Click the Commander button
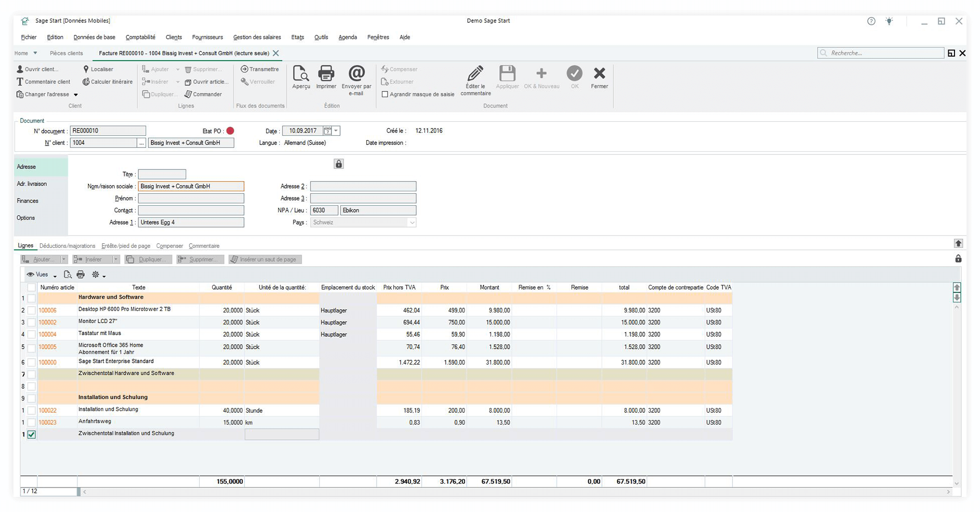This screenshot has height=512, width=980. [203, 95]
